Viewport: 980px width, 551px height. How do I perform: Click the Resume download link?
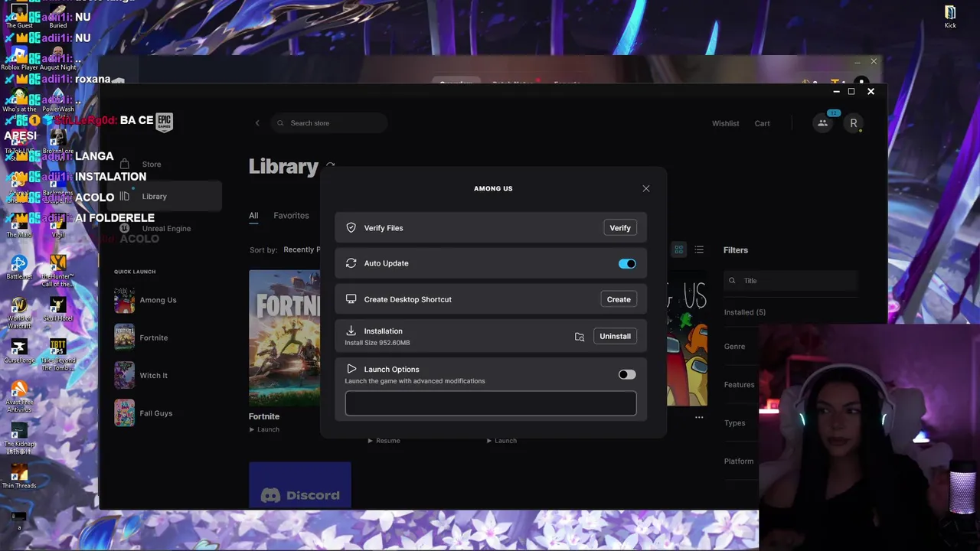pyautogui.click(x=384, y=441)
